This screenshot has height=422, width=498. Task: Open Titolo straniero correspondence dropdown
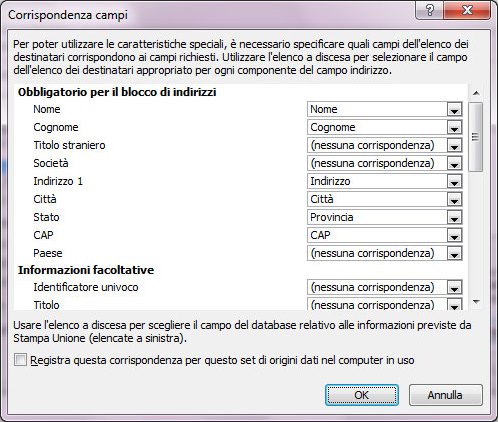[x=454, y=146]
